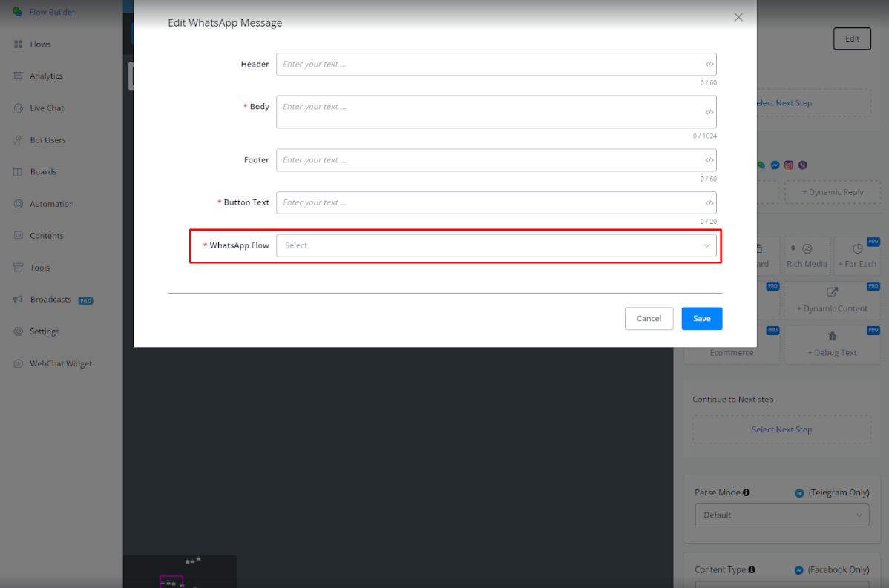Open WebChat Widget menu item

(60, 363)
